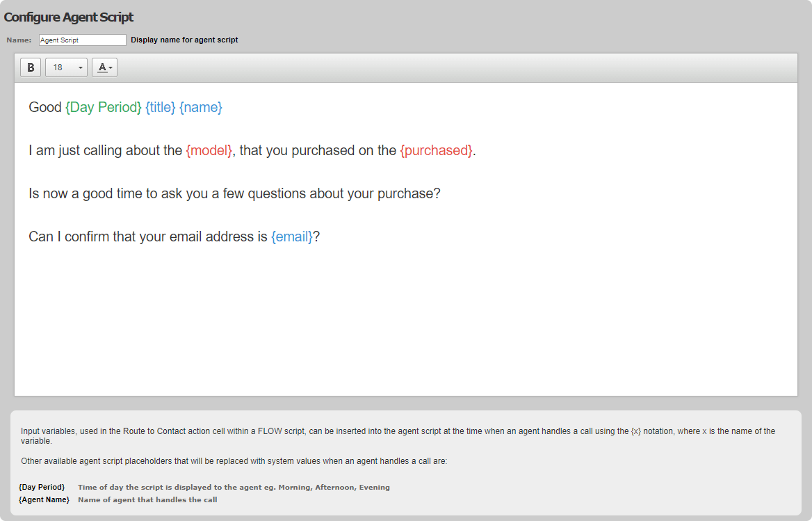This screenshot has width=812, height=521.
Task: Click the 'Configure Agent Script' heading
Action: point(68,17)
